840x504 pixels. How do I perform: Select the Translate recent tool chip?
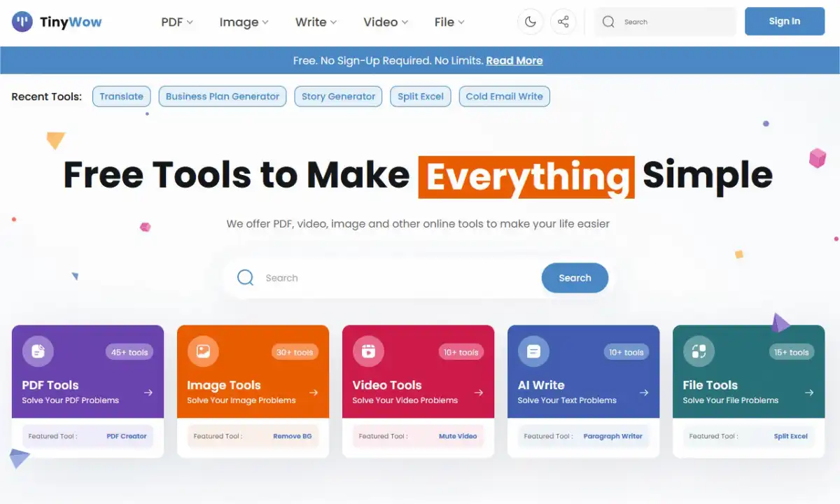click(121, 97)
